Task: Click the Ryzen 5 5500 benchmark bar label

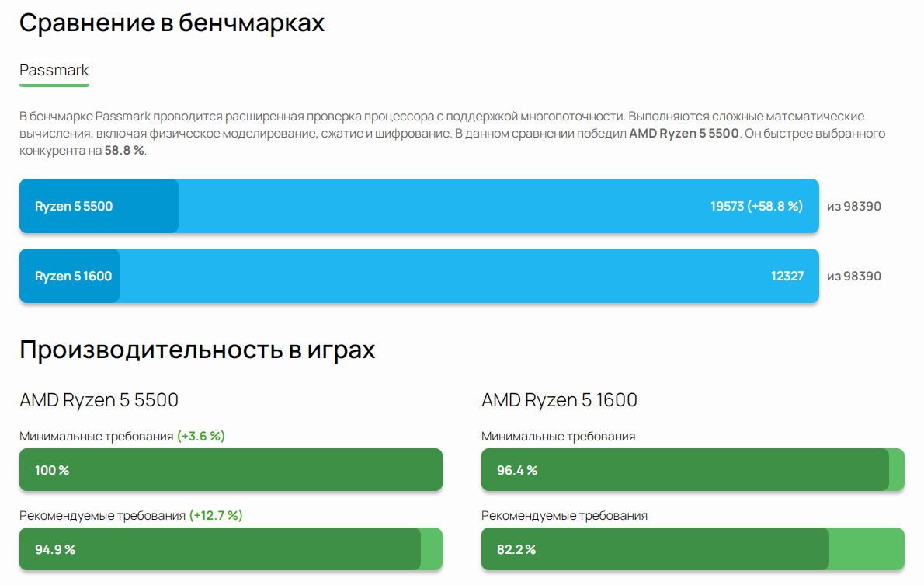Action: click(x=74, y=207)
